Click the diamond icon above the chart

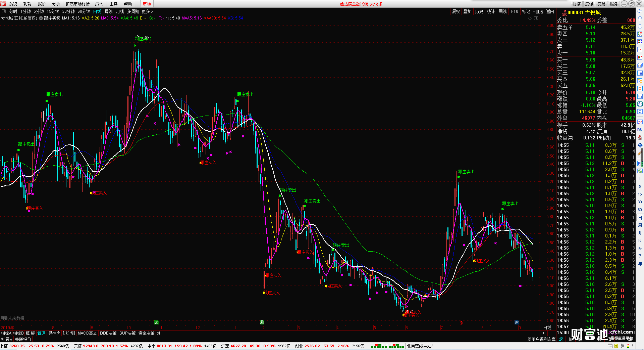(x=530, y=18)
